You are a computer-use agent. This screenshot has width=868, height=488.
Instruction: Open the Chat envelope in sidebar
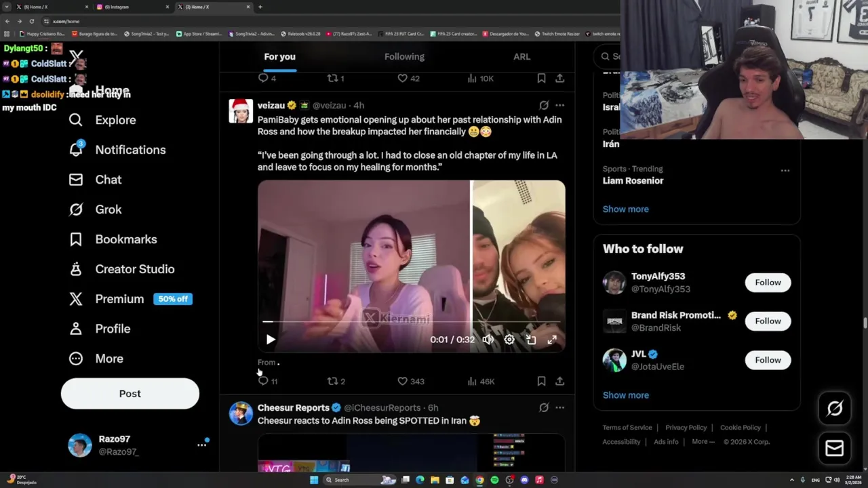click(76, 180)
